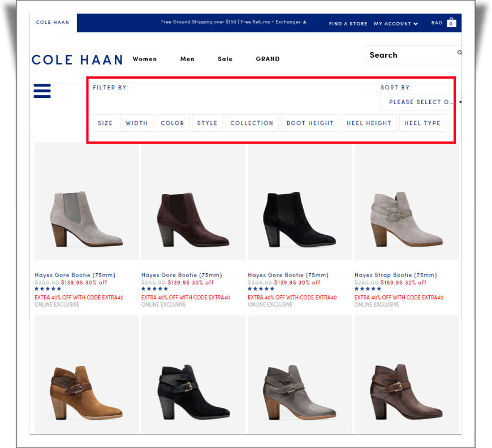Collapse the free shipping banner arrow
Screen dimensions: 492x448
(x=304, y=22)
